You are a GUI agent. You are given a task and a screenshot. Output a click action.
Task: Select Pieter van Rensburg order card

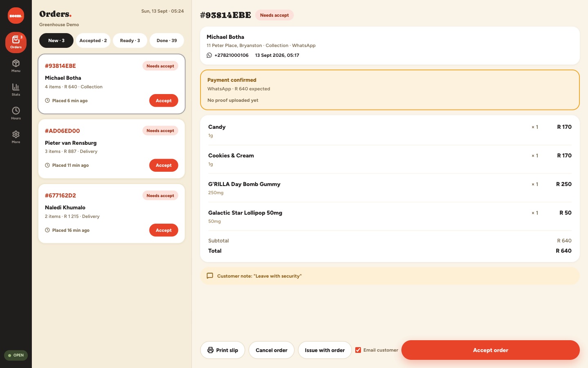point(111,149)
